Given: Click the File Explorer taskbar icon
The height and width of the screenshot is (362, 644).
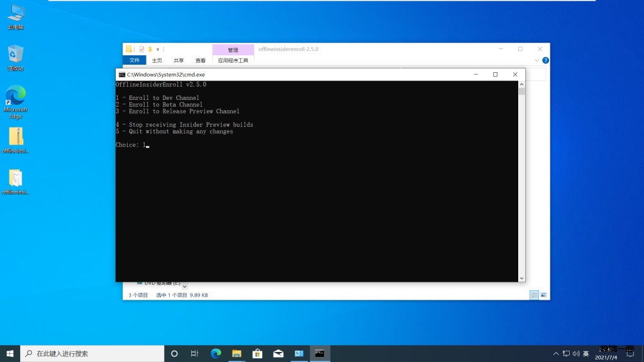Looking at the screenshot, I should (x=236, y=354).
